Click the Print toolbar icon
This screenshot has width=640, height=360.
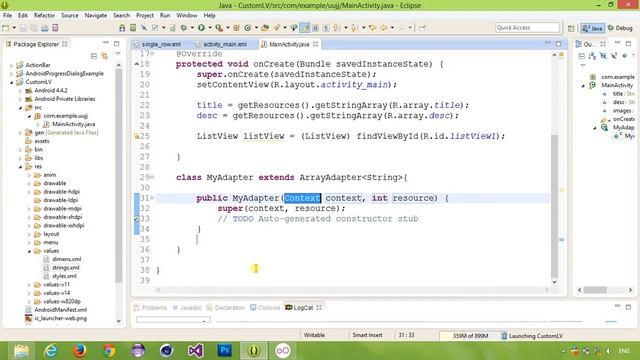point(44,28)
